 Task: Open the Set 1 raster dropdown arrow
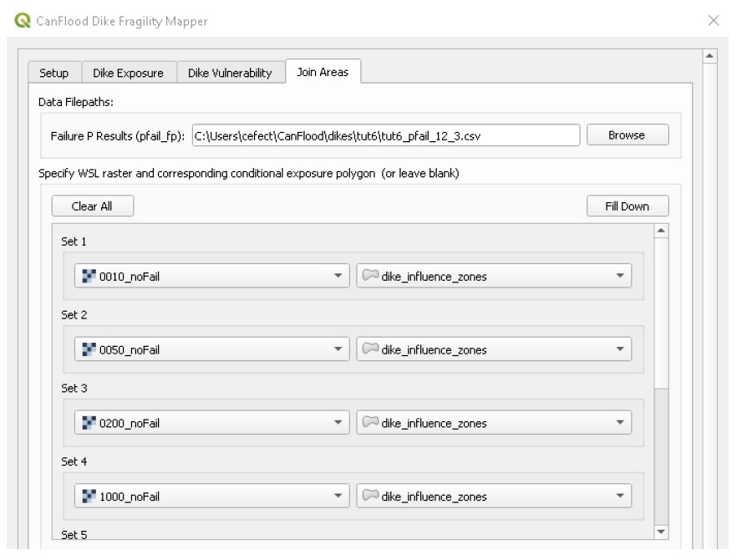338,276
